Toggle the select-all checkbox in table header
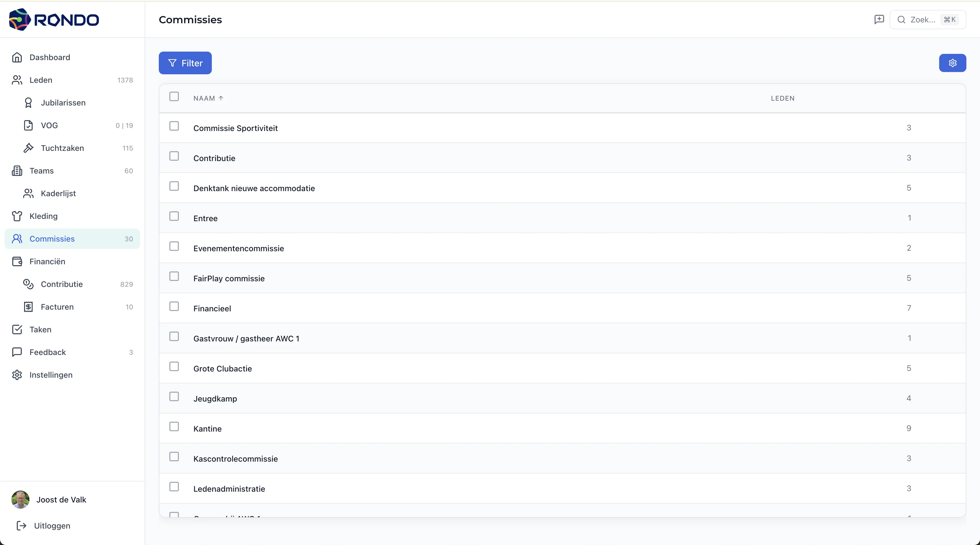The height and width of the screenshot is (545, 980). [x=174, y=97]
